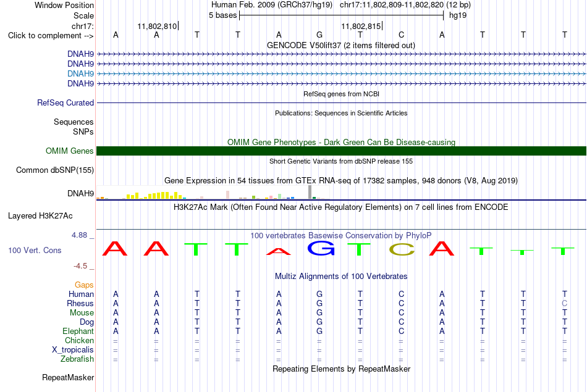Click the '5 bases' scale bar label
This screenshot has width=587, height=392.
point(222,15)
